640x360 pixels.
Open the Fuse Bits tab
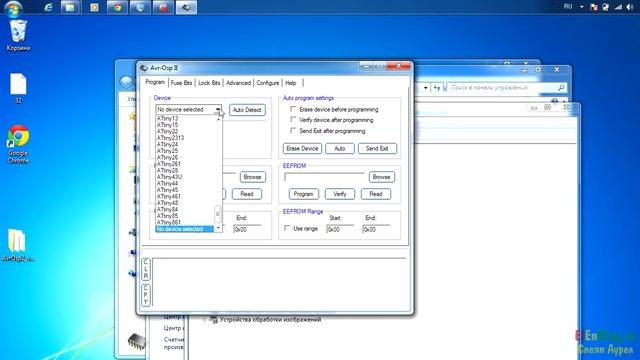pos(182,83)
